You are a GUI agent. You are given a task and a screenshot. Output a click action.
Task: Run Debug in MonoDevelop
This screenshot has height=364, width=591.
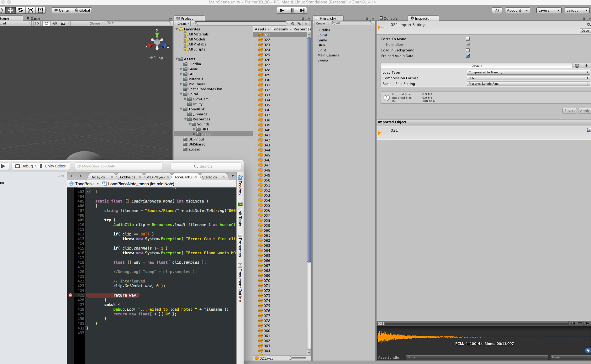click(3, 166)
